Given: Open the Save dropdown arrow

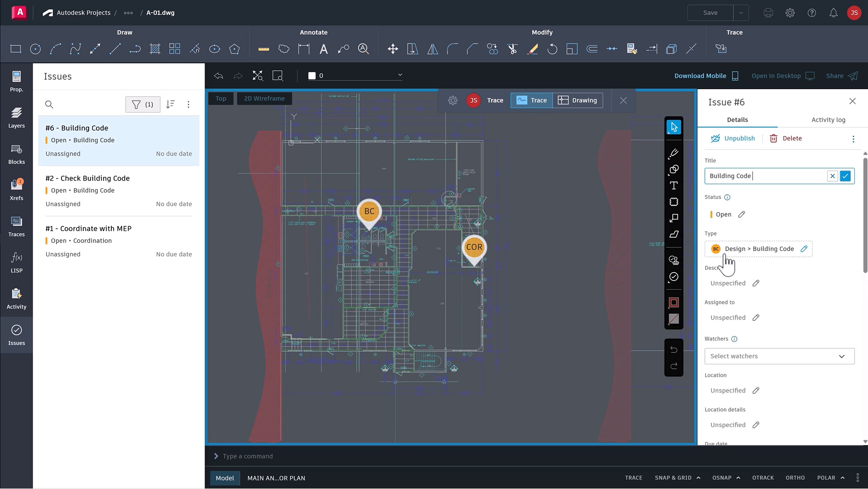Looking at the screenshot, I should [740, 13].
